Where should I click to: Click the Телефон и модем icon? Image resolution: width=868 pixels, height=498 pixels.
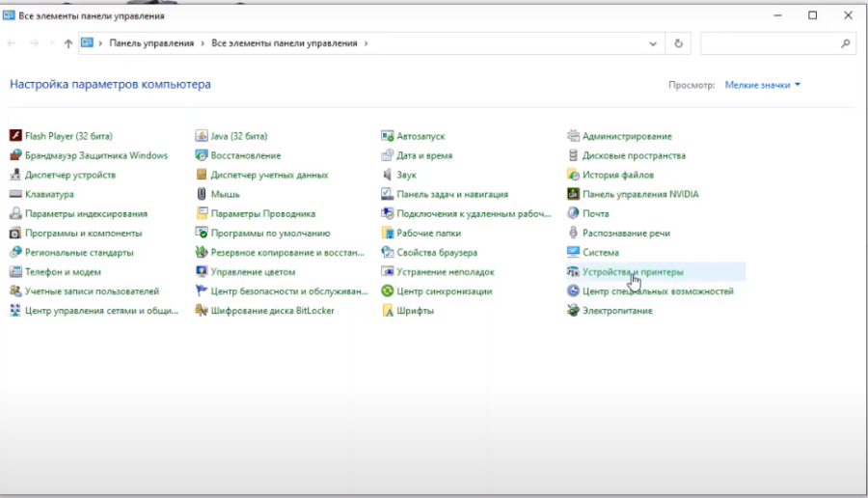[15, 271]
